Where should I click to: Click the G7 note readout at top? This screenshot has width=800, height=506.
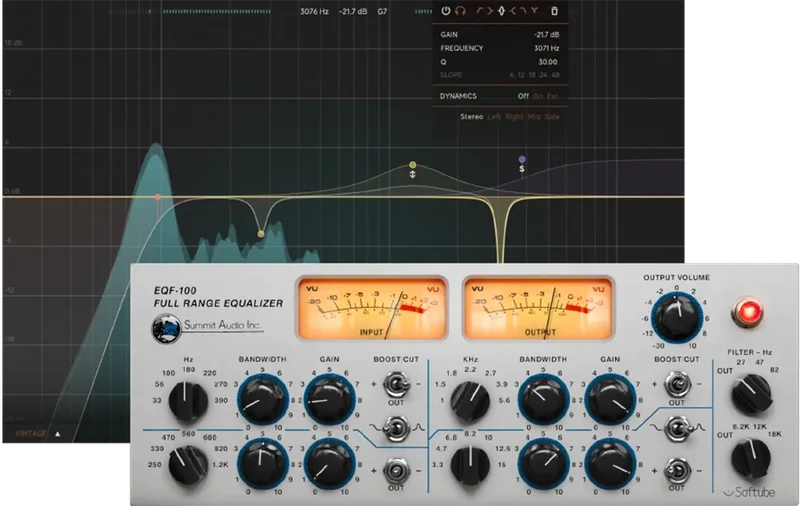[382, 11]
